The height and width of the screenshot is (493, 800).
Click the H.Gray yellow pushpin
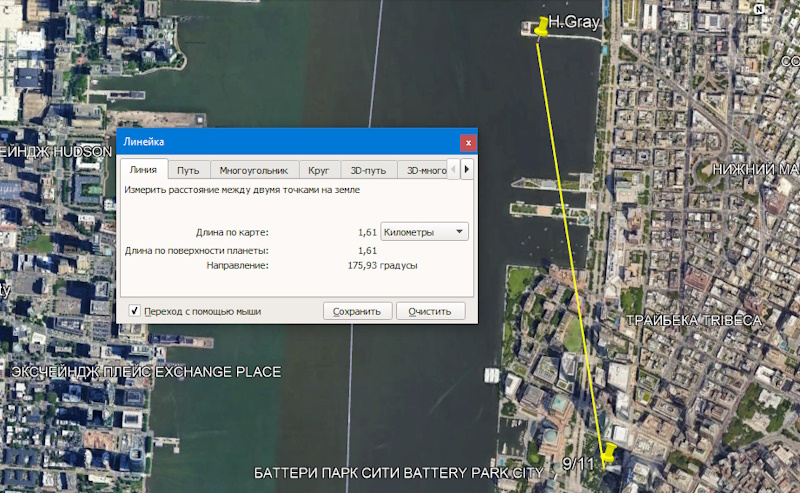pyautogui.click(x=541, y=27)
